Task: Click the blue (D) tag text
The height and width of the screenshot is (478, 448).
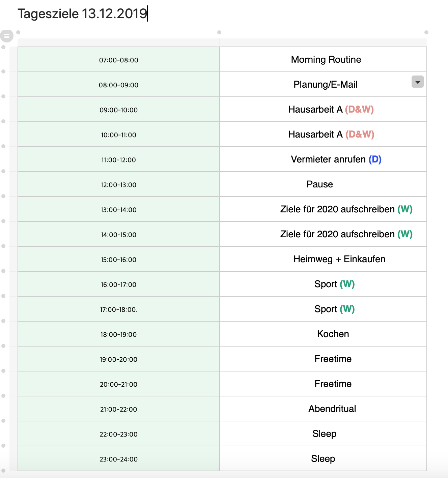Action: 375,159
